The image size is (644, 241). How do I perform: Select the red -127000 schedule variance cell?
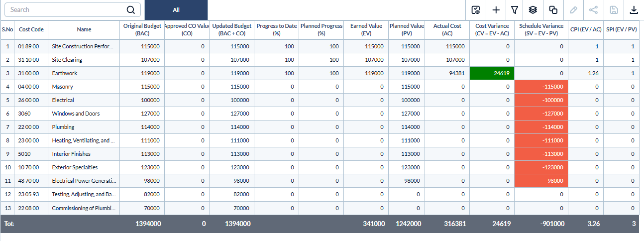pos(541,114)
